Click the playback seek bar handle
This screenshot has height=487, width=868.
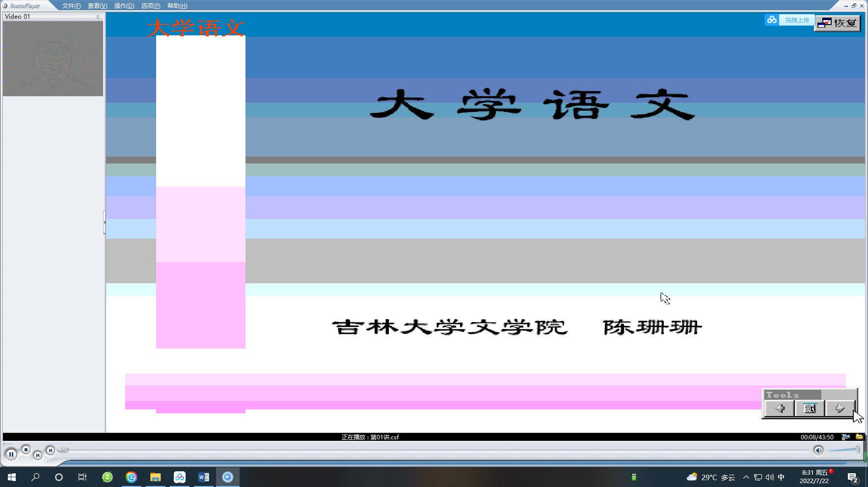pyautogui.click(x=63, y=450)
